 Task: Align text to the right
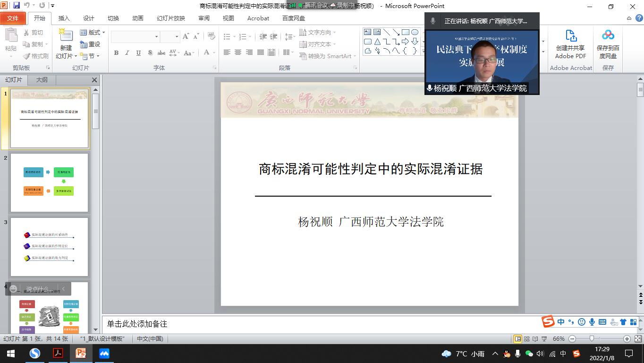click(x=249, y=52)
